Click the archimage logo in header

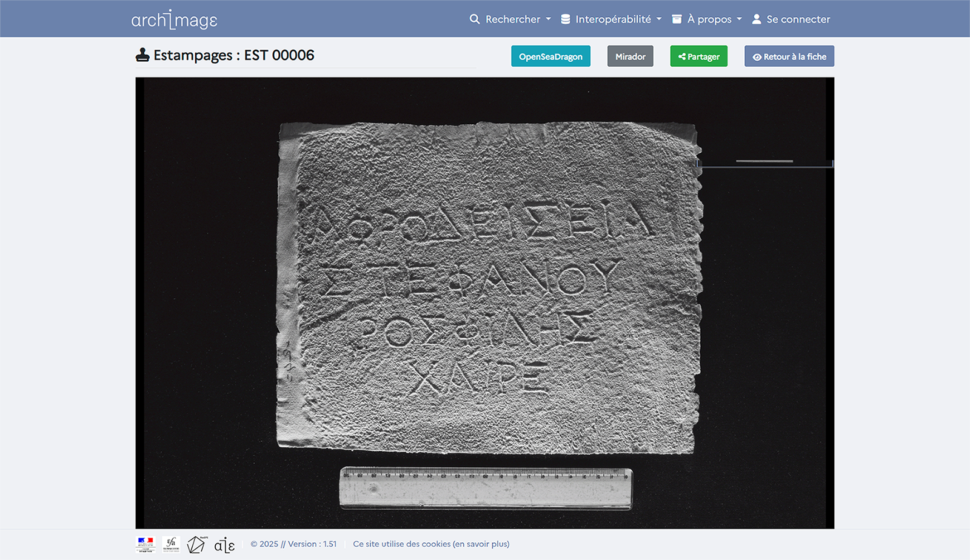[174, 19]
